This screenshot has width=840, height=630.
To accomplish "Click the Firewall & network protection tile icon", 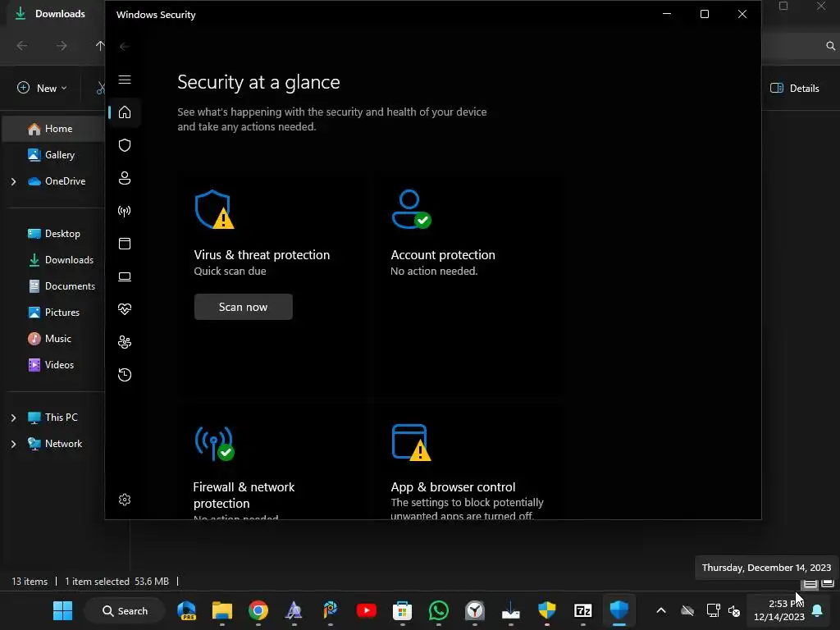I will click(214, 443).
